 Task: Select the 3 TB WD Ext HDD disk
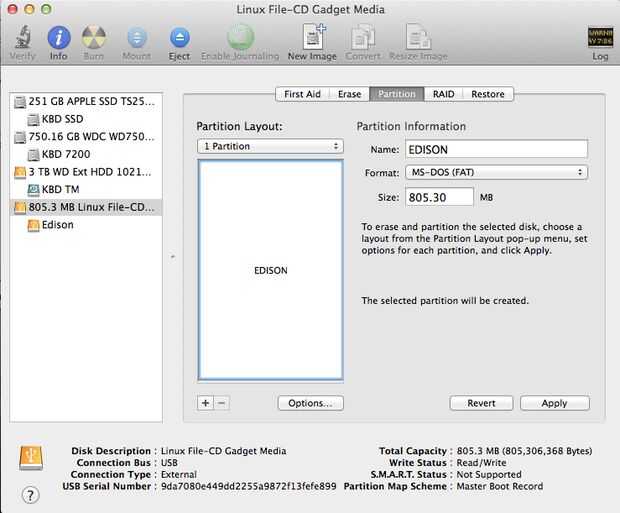86,172
